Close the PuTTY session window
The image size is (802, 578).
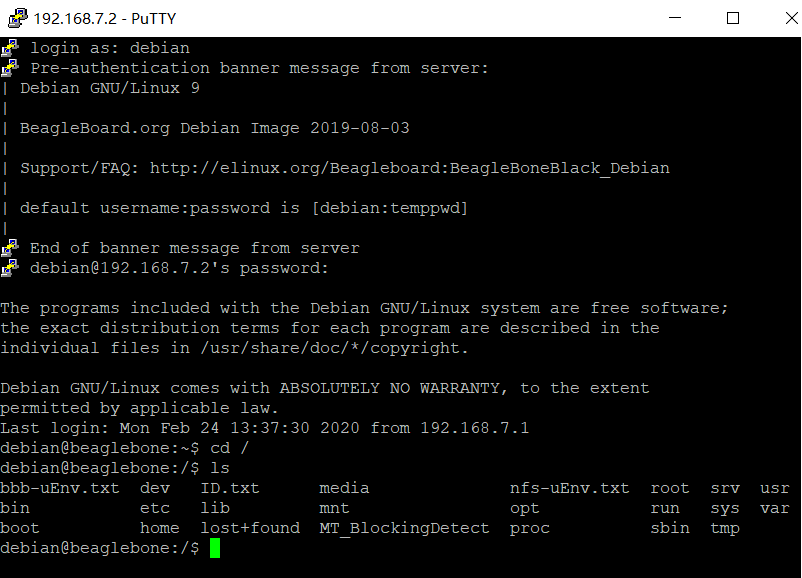pyautogui.click(x=779, y=18)
